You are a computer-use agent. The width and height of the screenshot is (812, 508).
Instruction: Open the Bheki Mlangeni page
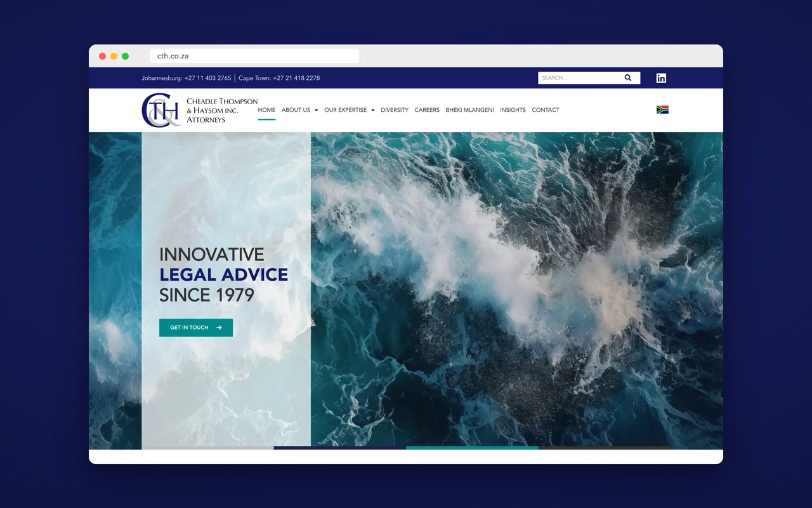469,110
